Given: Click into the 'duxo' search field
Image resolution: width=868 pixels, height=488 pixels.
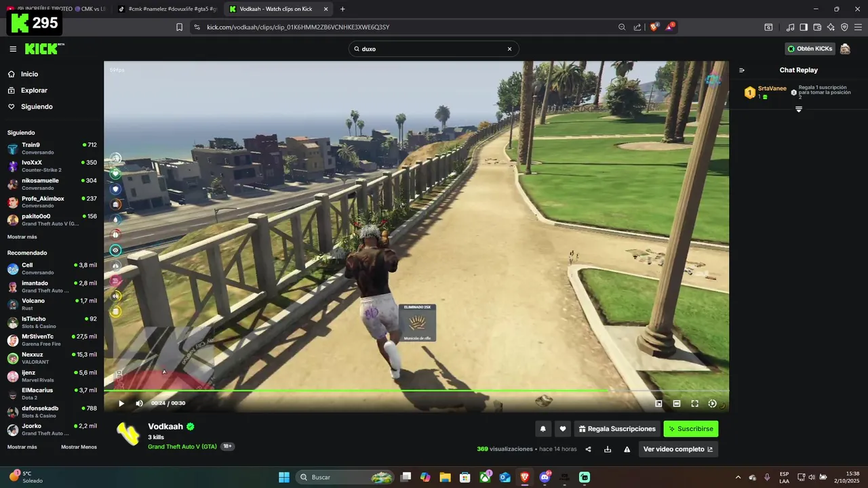Looking at the screenshot, I should [433, 49].
